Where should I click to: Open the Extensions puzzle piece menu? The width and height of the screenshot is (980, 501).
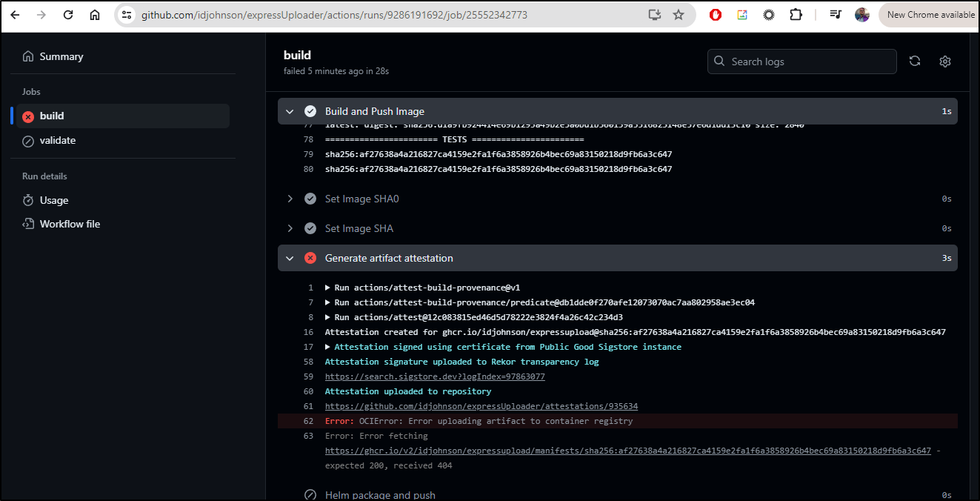pyautogui.click(x=796, y=15)
